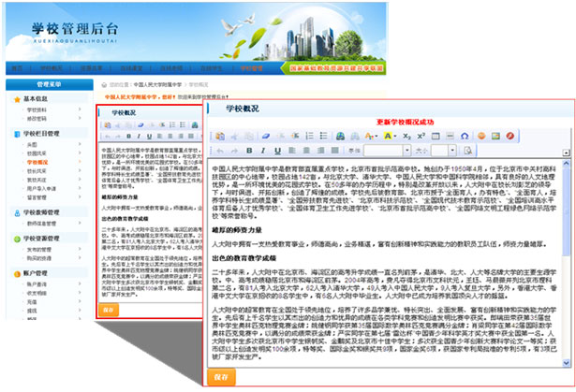Open the font size dropdown in the enlarged editor
576x392 pixels.
coord(453,151)
